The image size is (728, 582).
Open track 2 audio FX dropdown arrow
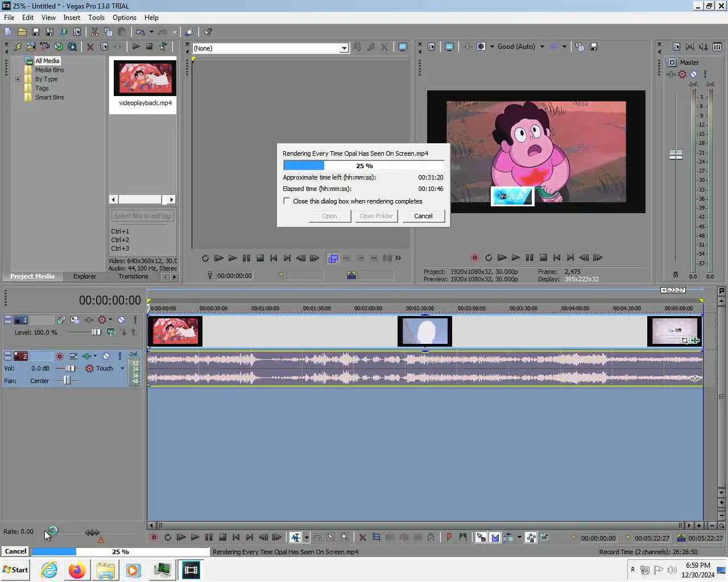[x=95, y=356]
